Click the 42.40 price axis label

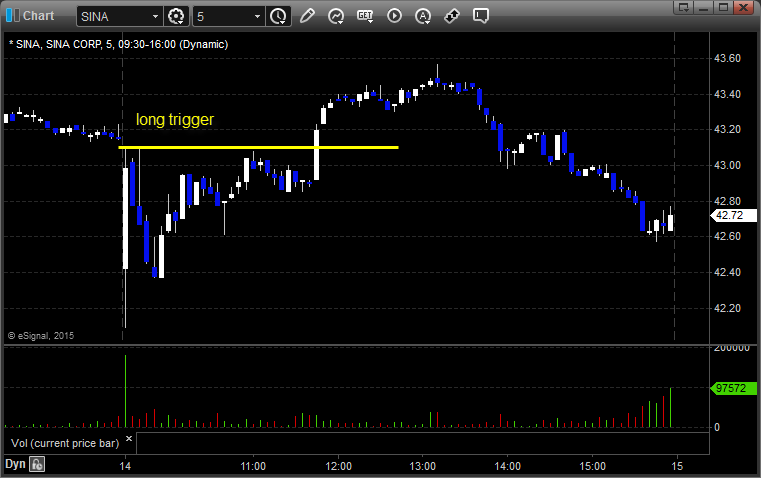pos(728,272)
